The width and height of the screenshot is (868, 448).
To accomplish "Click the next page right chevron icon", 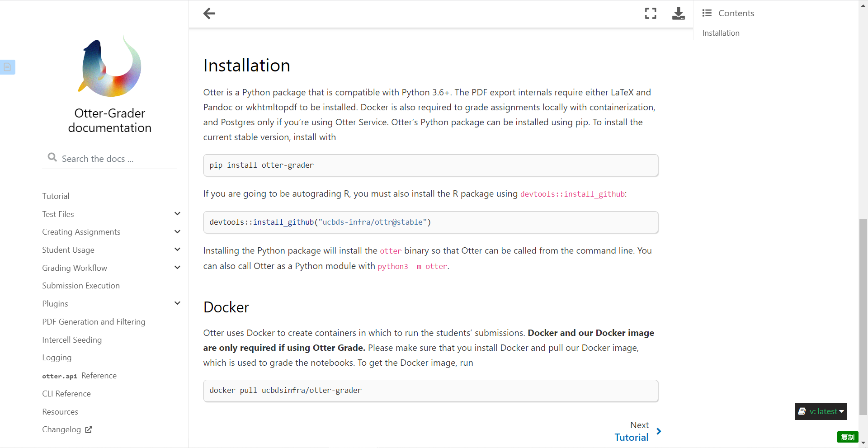I will click(659, 431).
